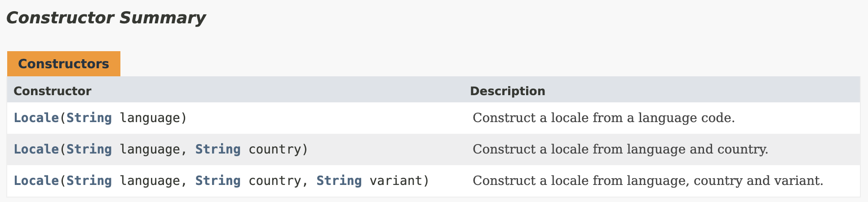868x202 pixels.
Task: Click the String link before 'country)' in the two-argument row
Action: coord(218,149)
